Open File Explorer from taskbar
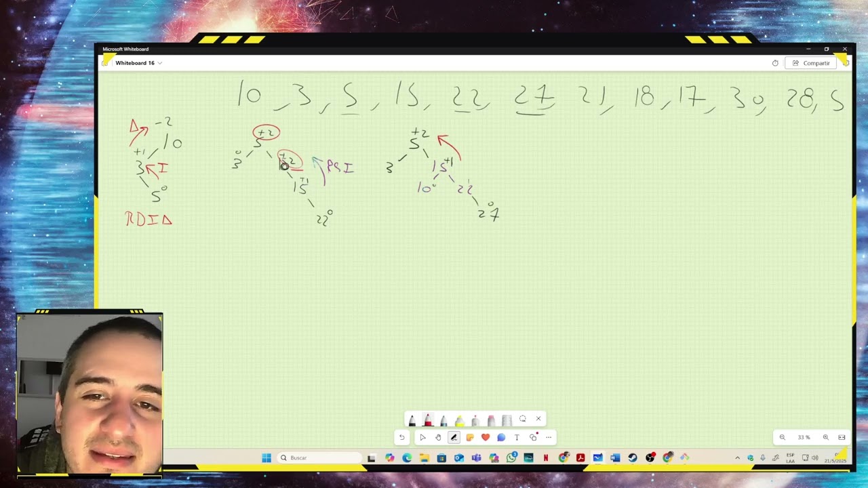 click(425, 458)
